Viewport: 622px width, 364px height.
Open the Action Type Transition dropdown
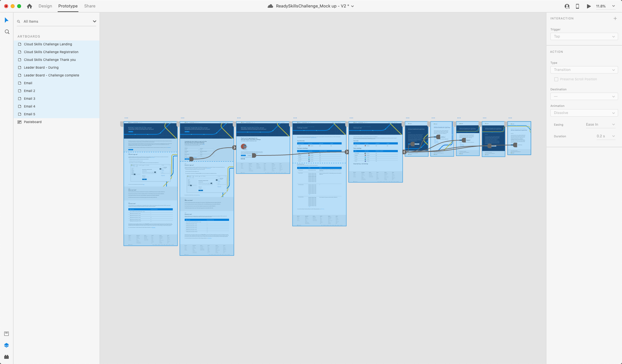pyautogui.click(x=584, y=70)
